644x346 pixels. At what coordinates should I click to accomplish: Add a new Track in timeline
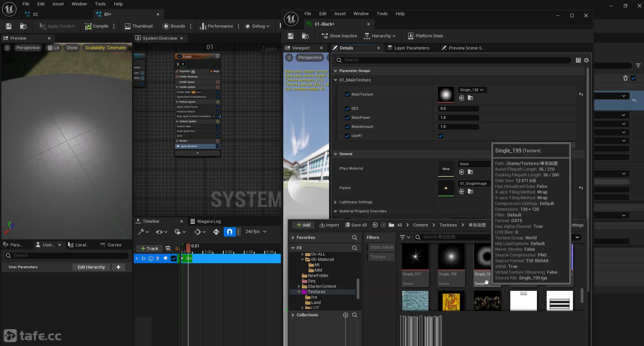149,249
